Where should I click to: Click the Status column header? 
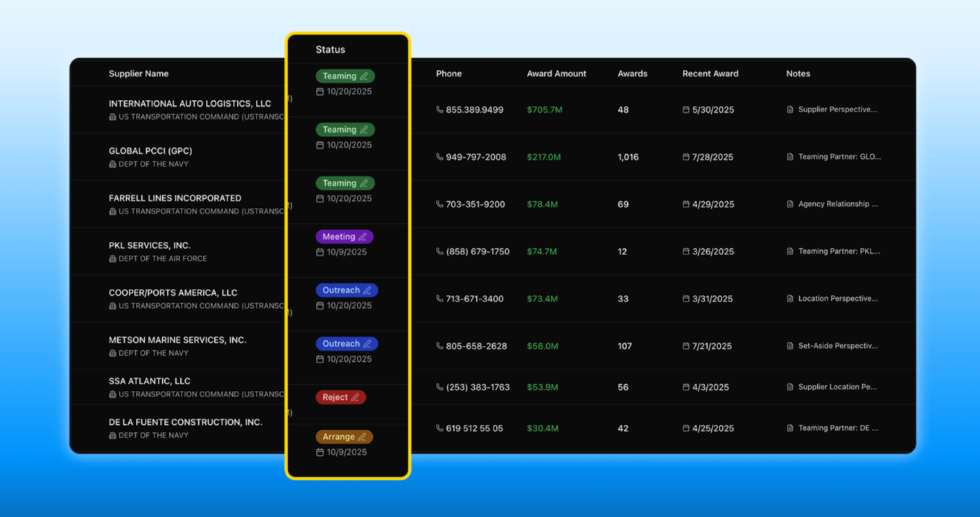pyautogui.click(x=330, y=50)
